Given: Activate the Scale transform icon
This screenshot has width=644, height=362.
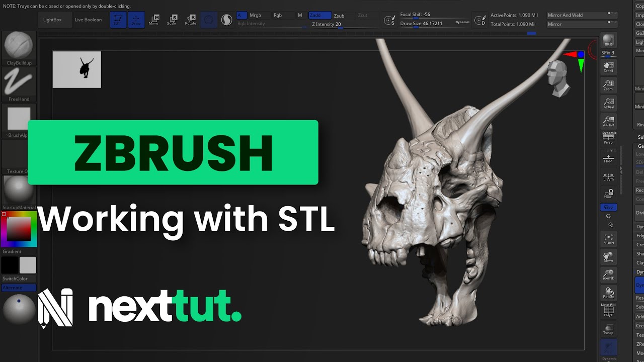Looking at the screenshot, I should (x=172, y=20).
